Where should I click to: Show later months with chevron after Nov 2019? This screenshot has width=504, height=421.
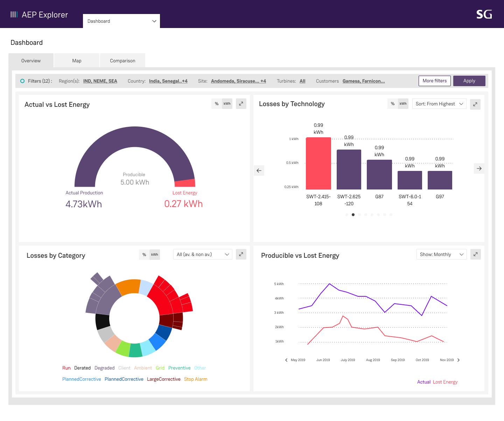point(458,360)
